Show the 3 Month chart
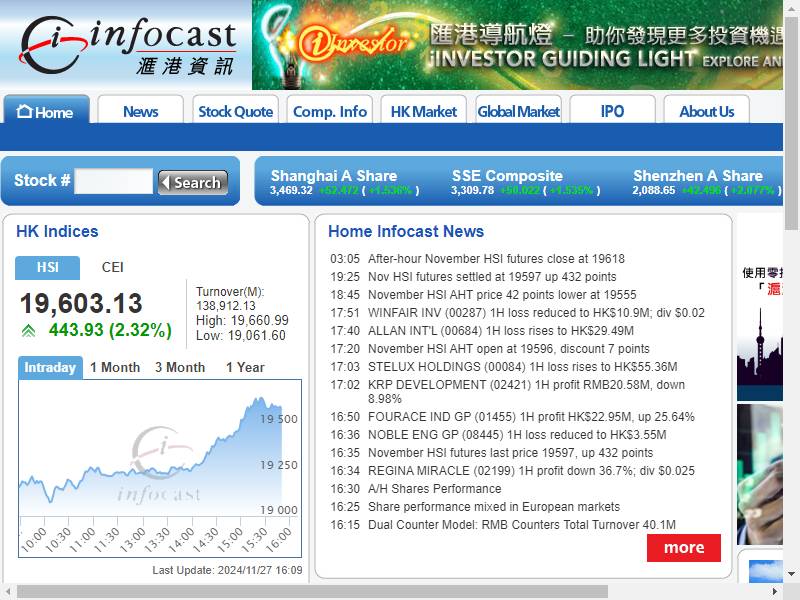 point(180,367)
